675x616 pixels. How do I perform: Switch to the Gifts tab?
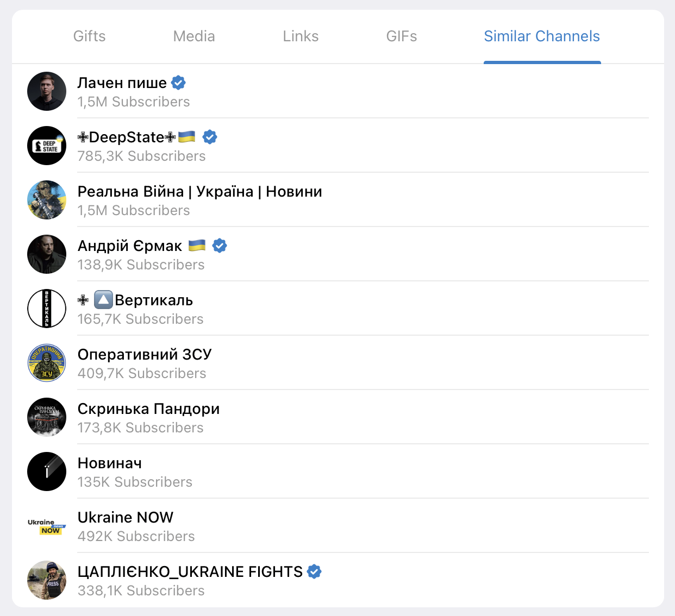90,36
